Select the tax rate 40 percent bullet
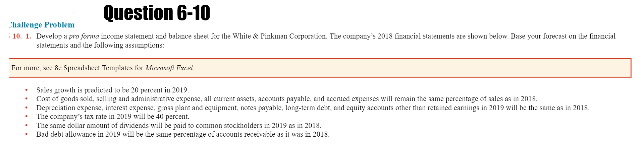 (113, 117)
